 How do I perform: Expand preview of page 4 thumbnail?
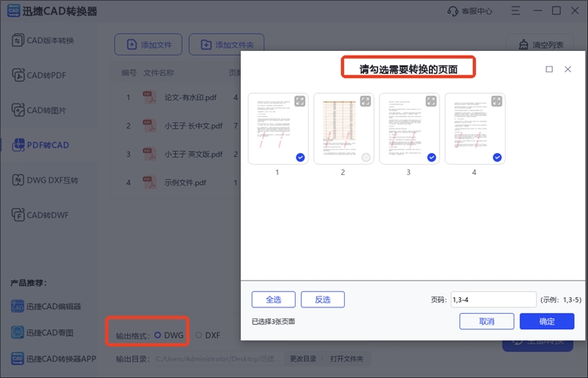click(496, 101)
